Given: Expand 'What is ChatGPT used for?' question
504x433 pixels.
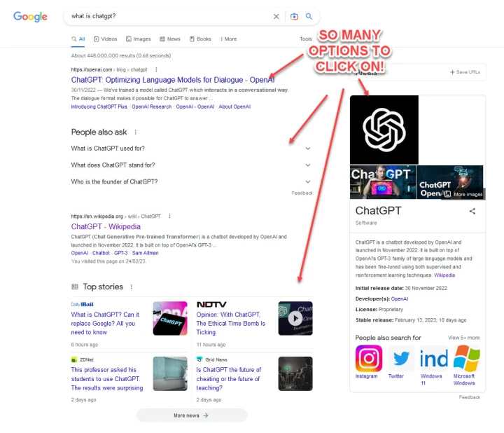Looking at the screenshot, I should click(x=192, y=149).
